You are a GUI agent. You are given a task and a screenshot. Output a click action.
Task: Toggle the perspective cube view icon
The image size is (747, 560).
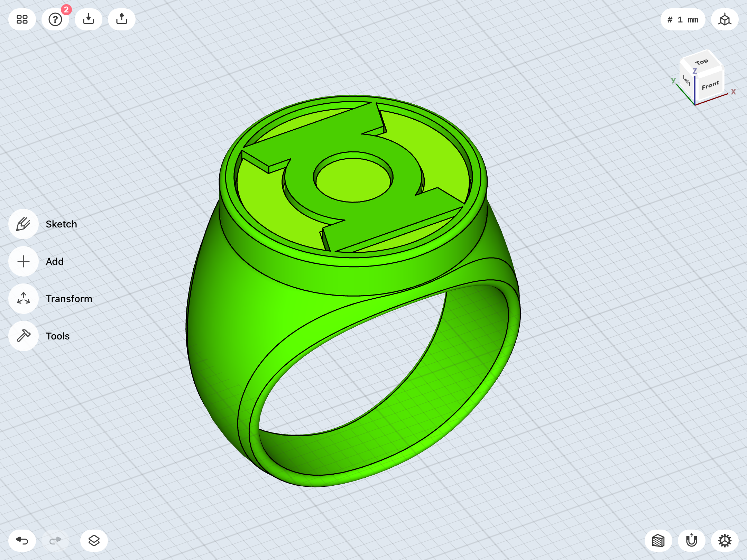(x=725, y=19)
